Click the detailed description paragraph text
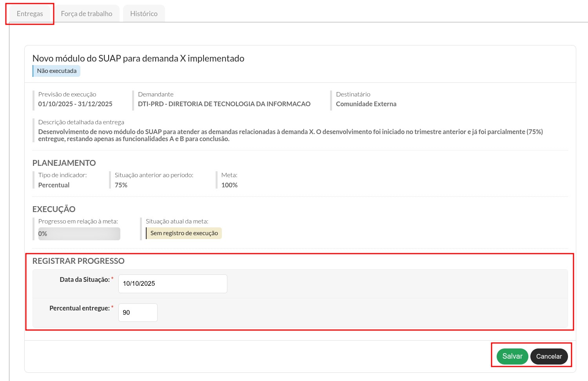588x381 pixels. coord(290,135)
